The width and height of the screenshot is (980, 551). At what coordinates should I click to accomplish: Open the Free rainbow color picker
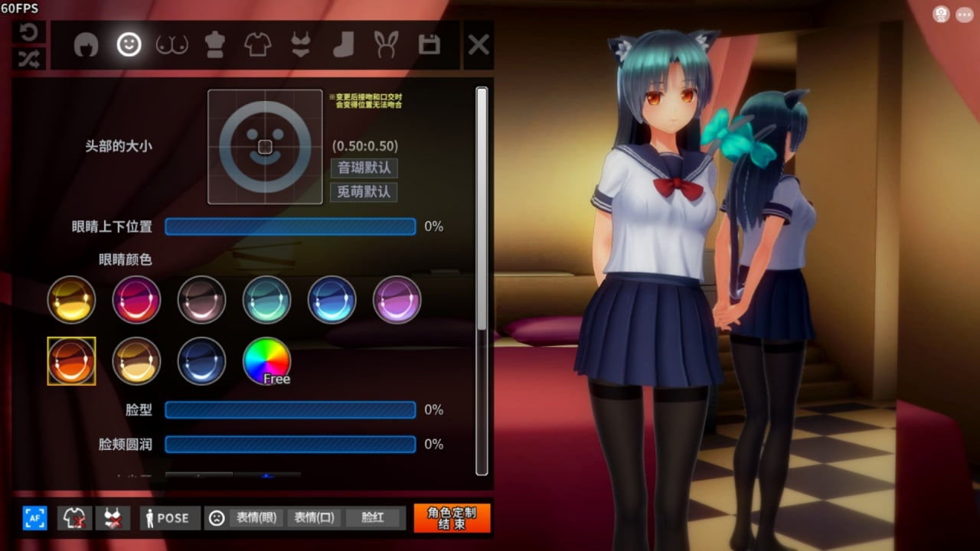(x=266, y=360)
